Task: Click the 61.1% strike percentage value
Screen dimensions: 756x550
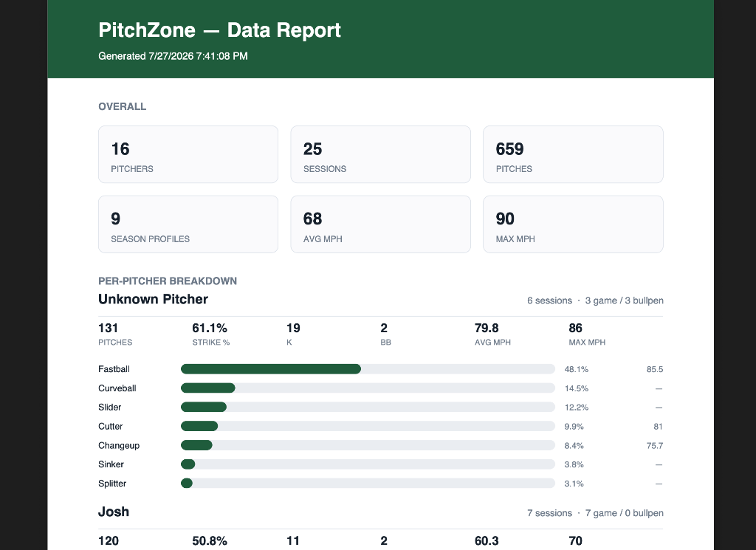Action: [209, 328]
